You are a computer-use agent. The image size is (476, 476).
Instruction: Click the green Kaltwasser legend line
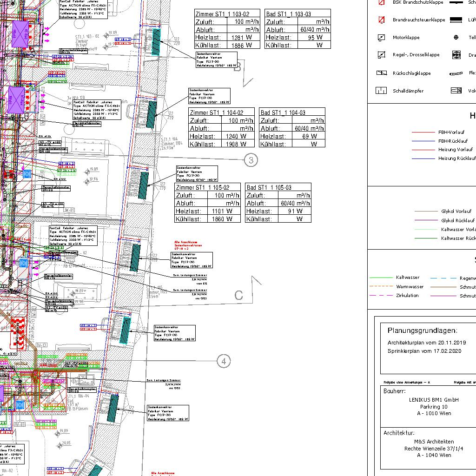pos(381,278)
